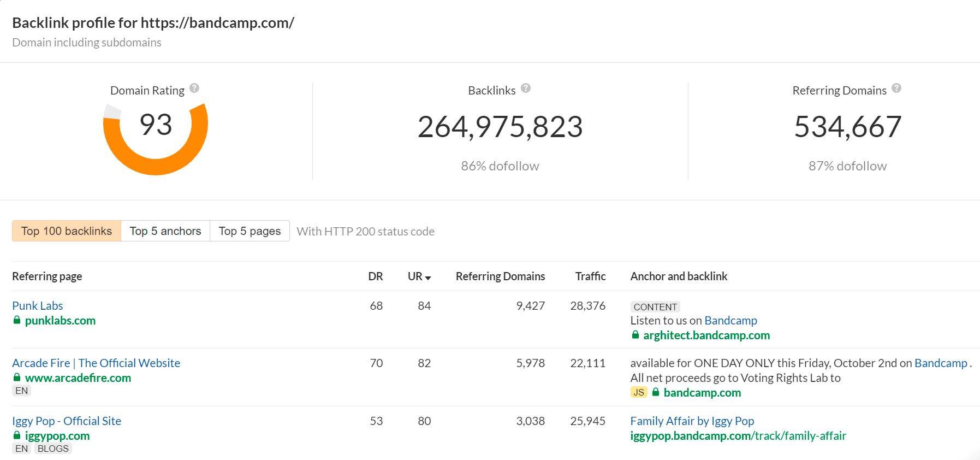Image resolution: width=980 pixels, height=460 pixels.
Task: Click the Domain including subdomains subtitle
Action: (87, 43)
